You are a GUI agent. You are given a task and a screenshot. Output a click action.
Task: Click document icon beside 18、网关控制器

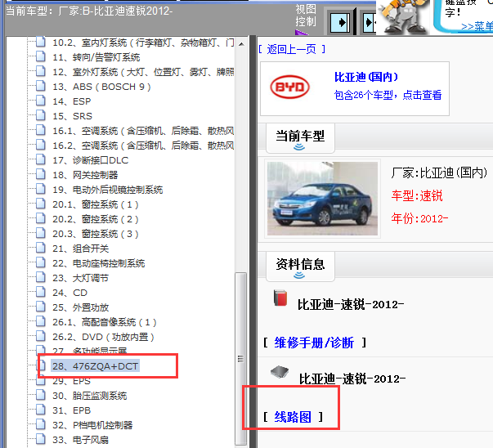[x=41, y=174]
